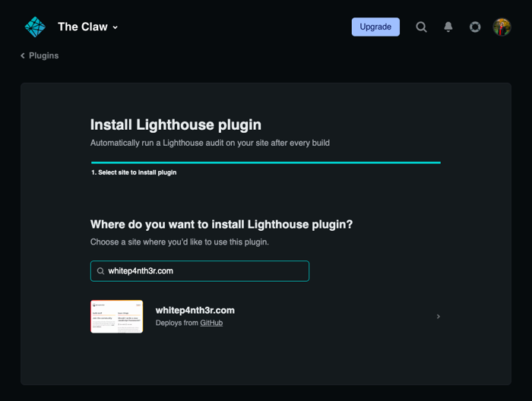This screenshot has width=532, height=401.
Task: Open the user avatar menu
Action: 502,27
